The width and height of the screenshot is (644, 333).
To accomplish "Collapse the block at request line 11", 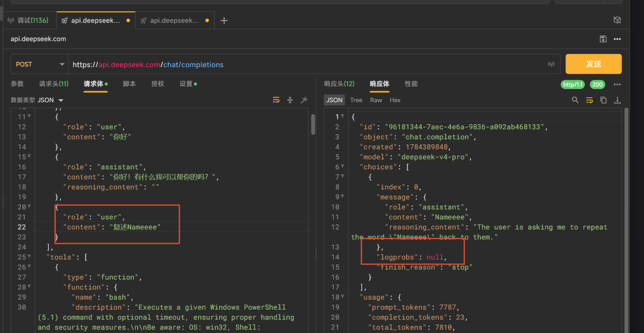I will tap(29, 116).
